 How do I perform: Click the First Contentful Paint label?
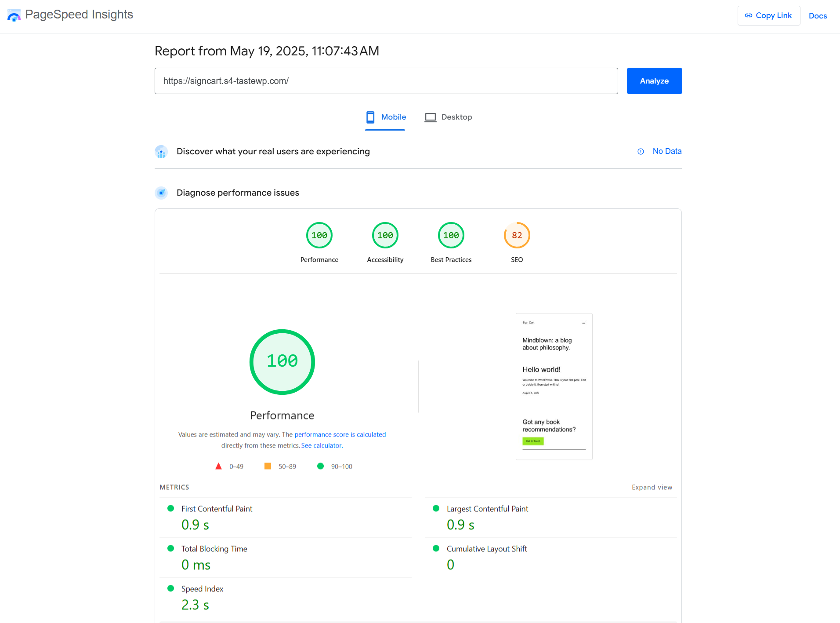(217, 509)
